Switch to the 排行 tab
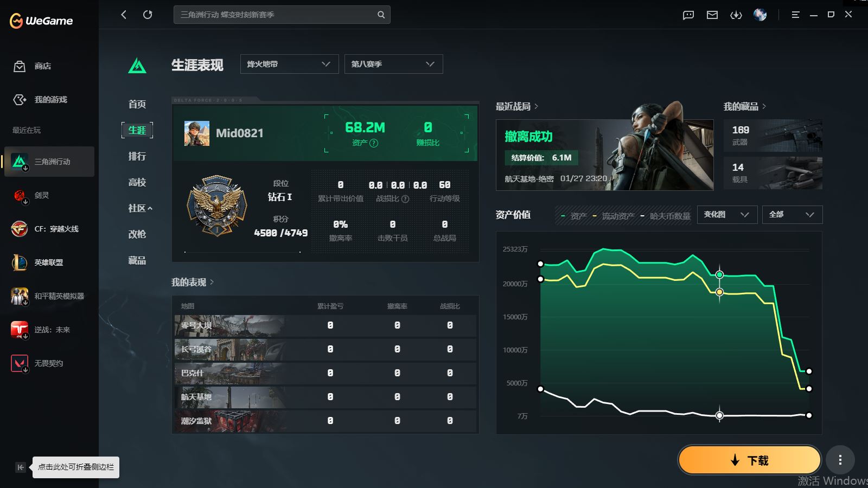Image resolution: width=868 pixels, height=488 pixels. click(137, 156)
